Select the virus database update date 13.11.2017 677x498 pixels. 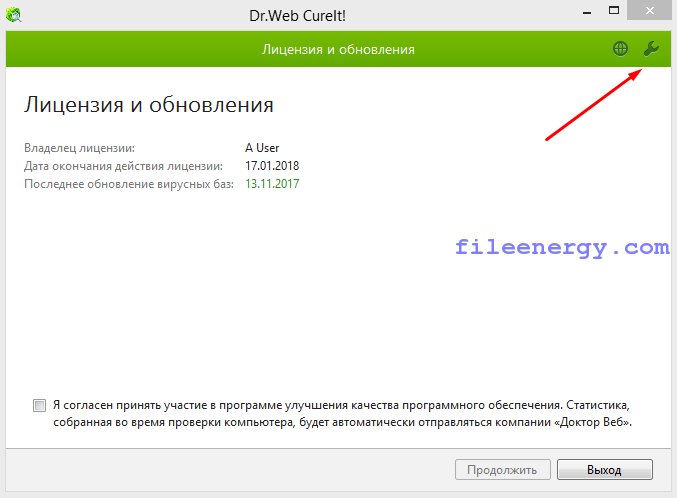[272, 184]
